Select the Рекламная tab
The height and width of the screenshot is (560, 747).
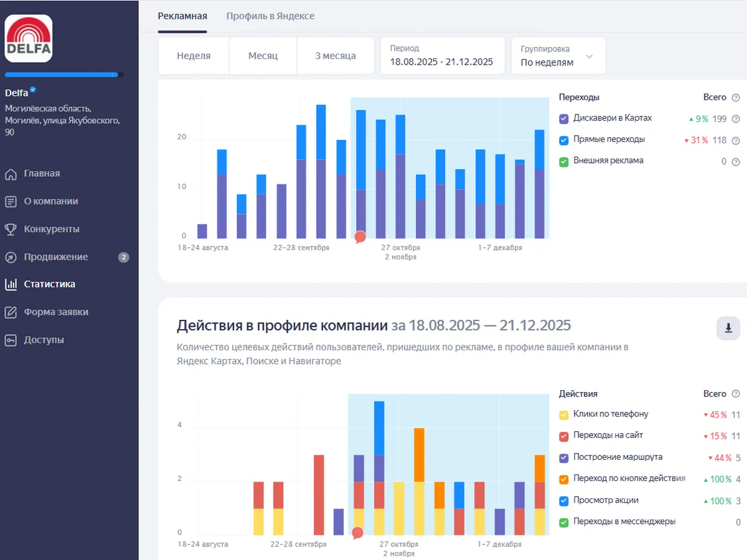tap(182, 16)
